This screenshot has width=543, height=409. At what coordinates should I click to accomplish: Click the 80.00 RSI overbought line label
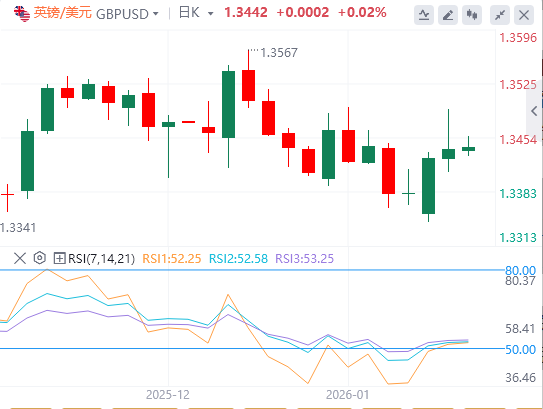tap(520, 270)
